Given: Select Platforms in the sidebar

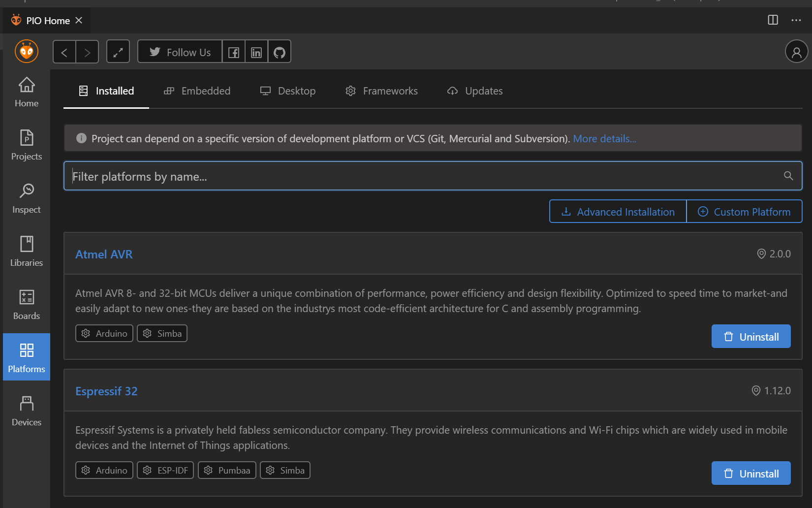Looking at the screenshot, I should click(27, 357).
